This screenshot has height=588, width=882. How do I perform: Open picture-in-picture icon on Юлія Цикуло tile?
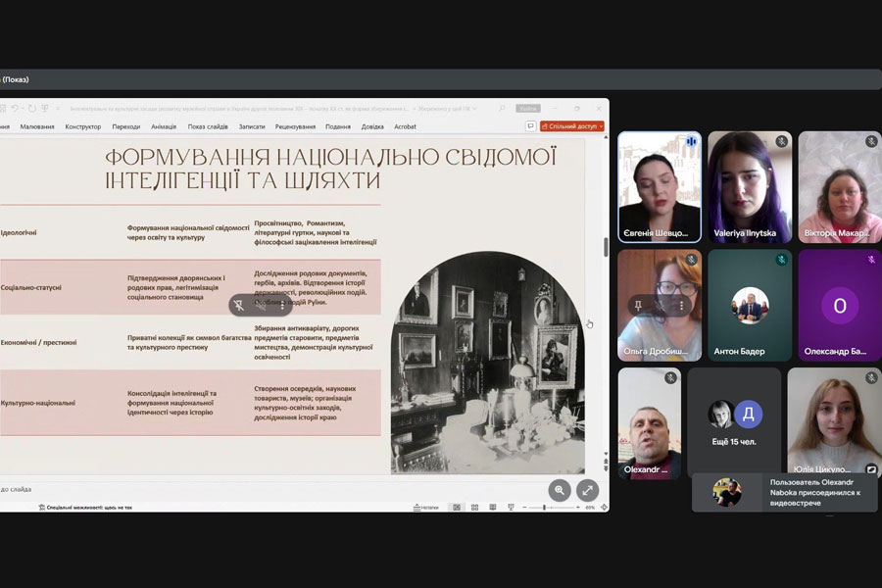point(871,468)
